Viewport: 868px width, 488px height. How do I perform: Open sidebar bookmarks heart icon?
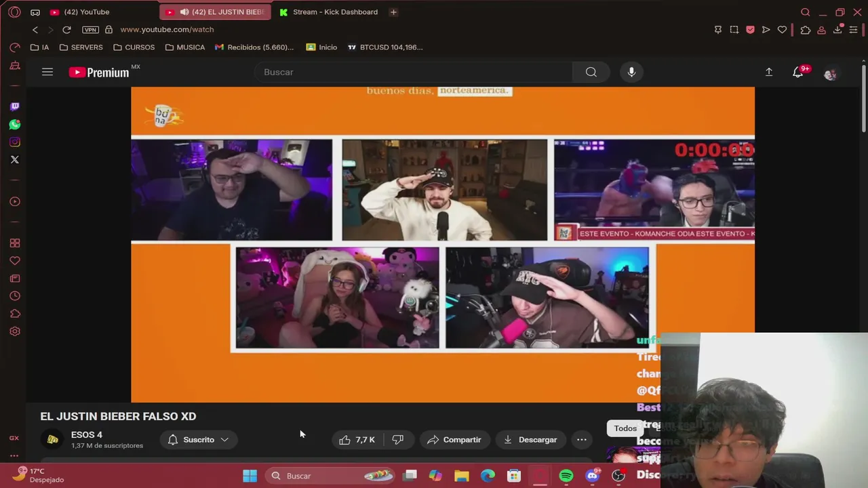[x=15, y=261]
